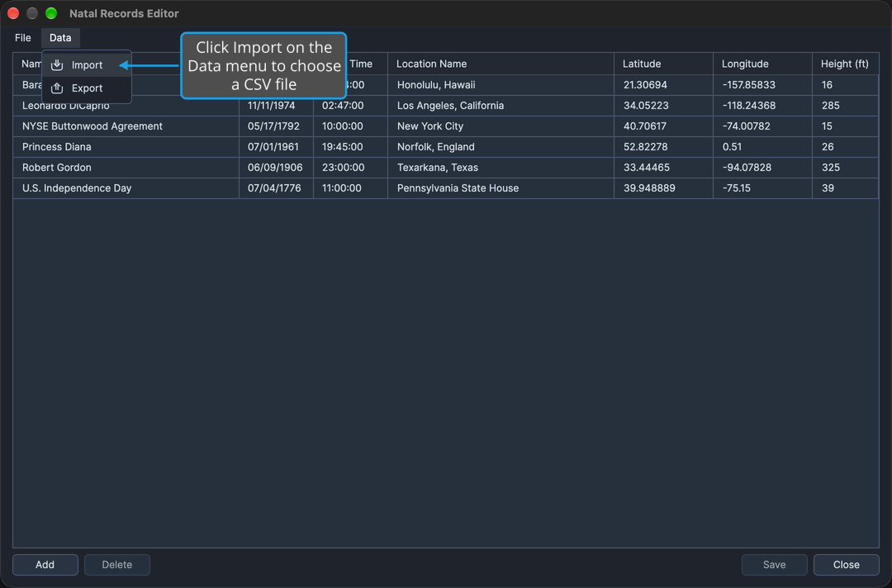The width and height of the screenshot is (892, 588).
Task: Sort by the Location Name column header
Action: click(501, 64)
